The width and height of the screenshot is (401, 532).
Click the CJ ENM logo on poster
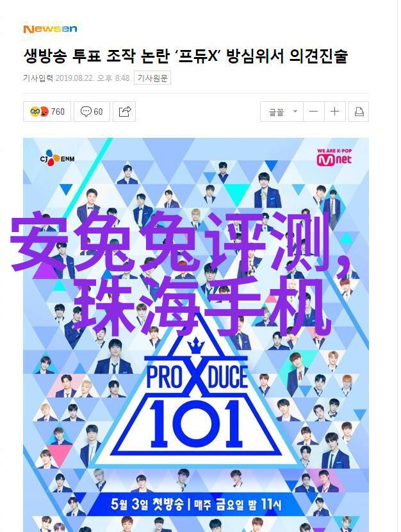point(57,158)
